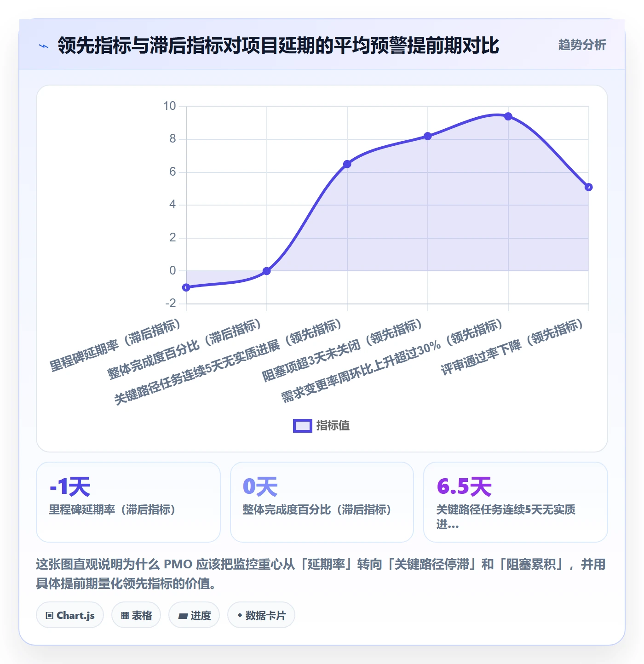Click the diamond icon in the 数据卡片 chip

pyautogui.click(x=240, y=615)
